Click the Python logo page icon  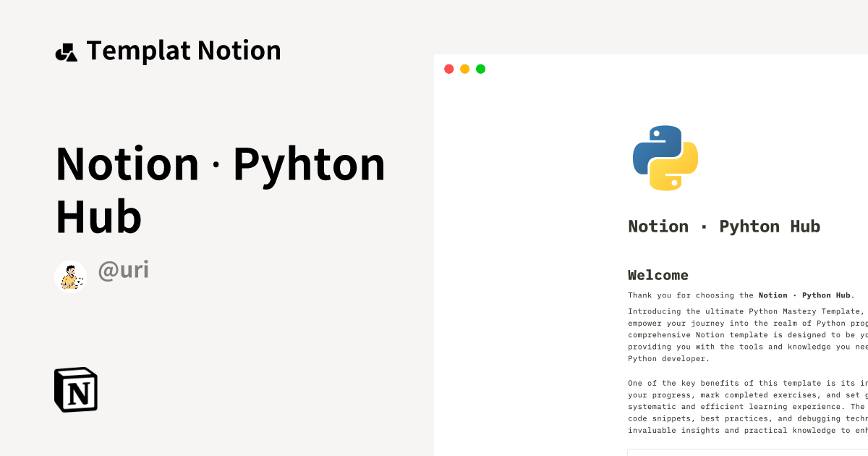665,158
